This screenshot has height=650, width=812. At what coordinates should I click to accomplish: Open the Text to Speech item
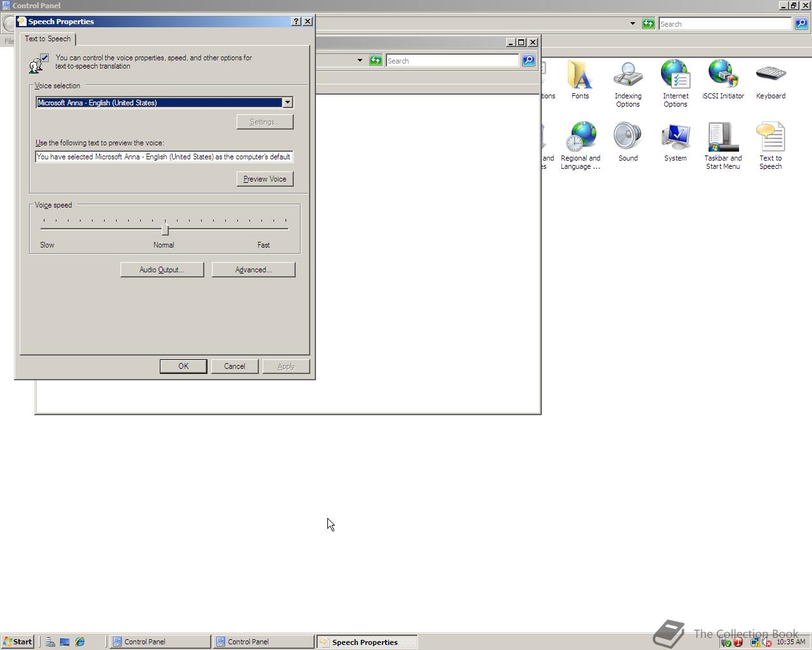click(771, 146)
